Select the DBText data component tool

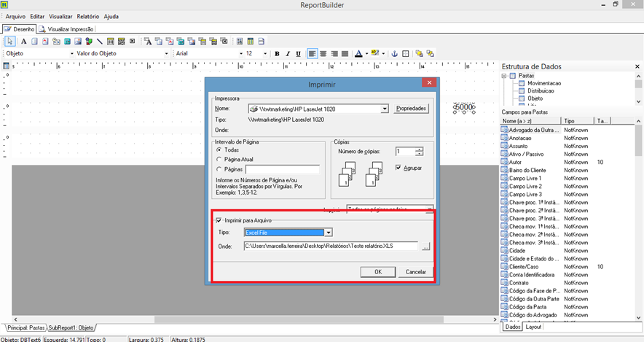click(148, 41)
